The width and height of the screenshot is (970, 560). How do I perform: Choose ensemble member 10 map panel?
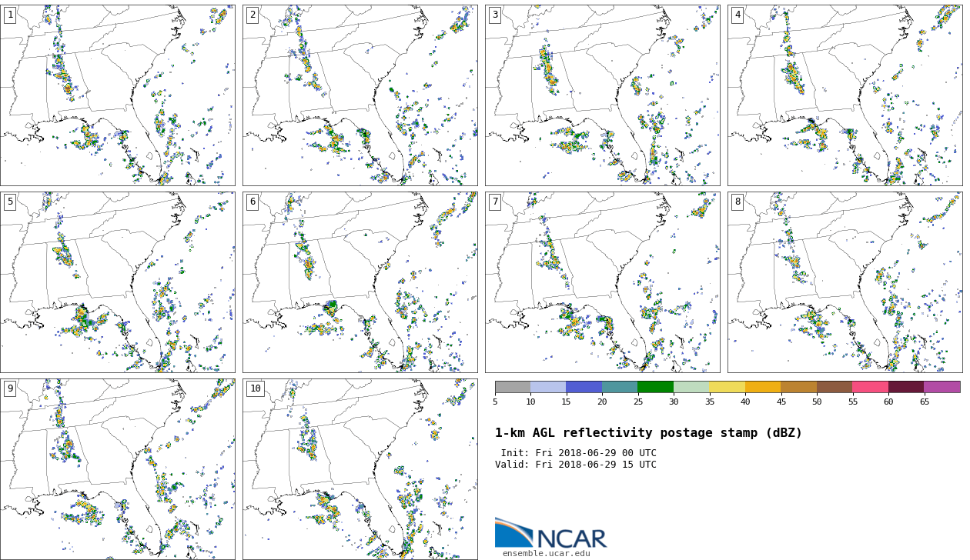coord(360,468)
